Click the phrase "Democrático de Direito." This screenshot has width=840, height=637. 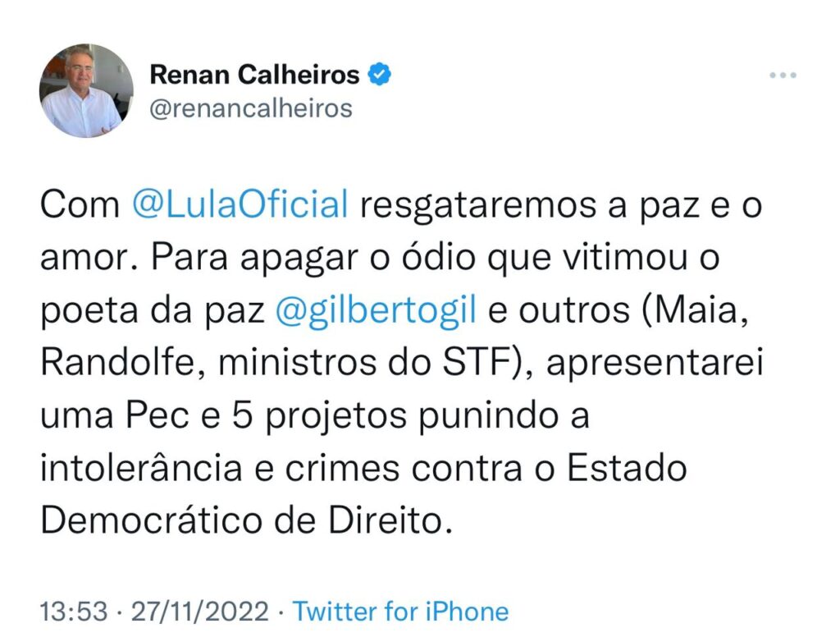246,521
